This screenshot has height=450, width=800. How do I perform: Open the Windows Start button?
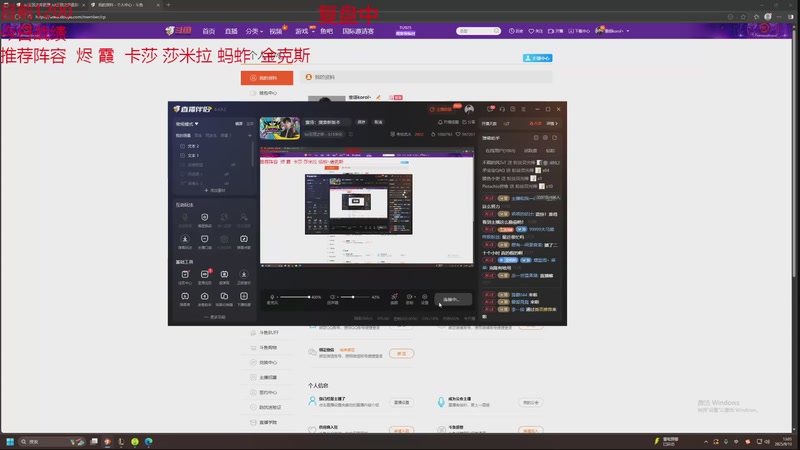pyautogui.click(x=10, y=441)
